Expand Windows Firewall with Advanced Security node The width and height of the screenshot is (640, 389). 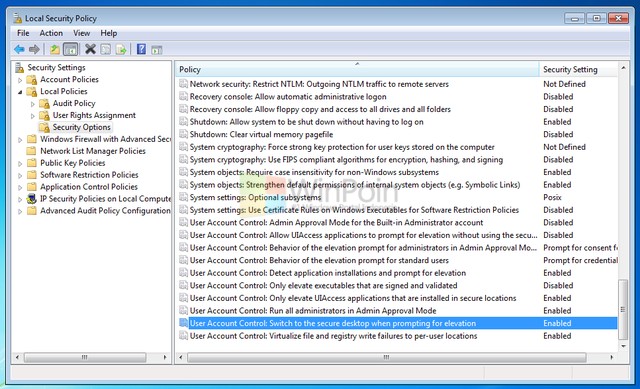(20, 140)
